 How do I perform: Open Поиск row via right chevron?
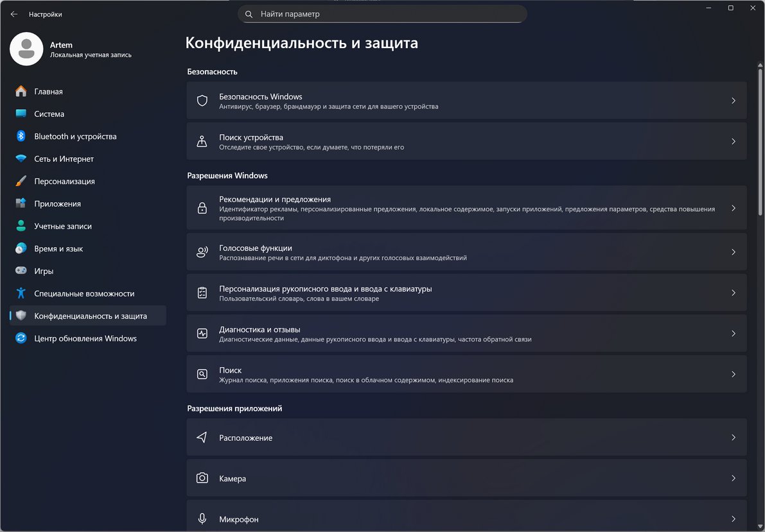[733, 374]
